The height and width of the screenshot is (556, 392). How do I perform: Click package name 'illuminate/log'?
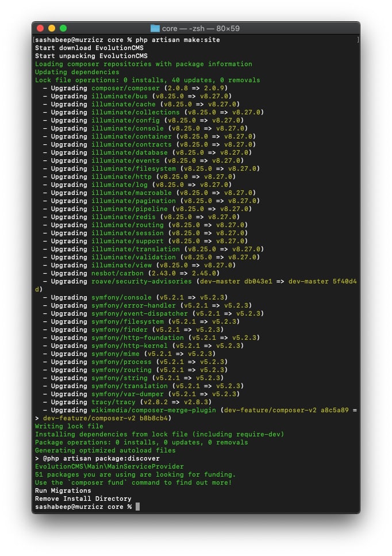(120, 185)
